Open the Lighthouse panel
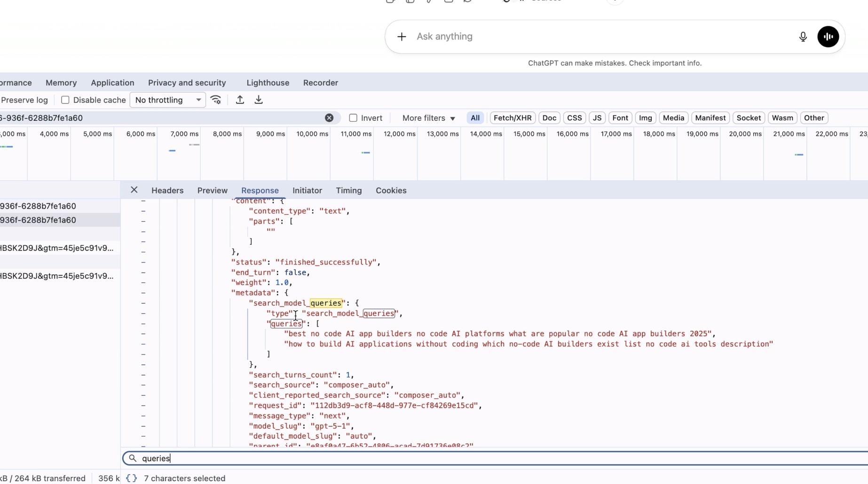Viewport: 868px width, 484px height. pyautogui.click(x=267, y=83)
